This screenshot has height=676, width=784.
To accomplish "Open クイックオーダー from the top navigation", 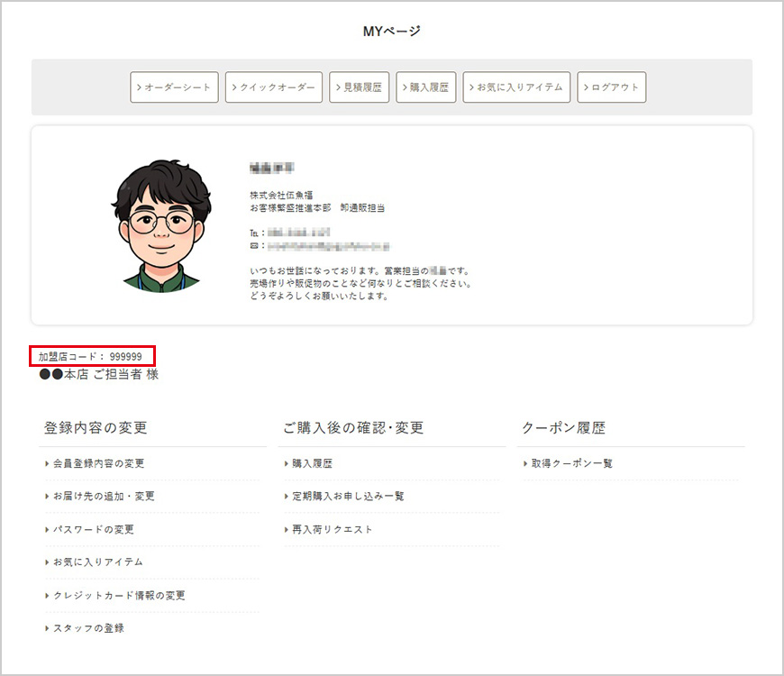I will (274, 87).
